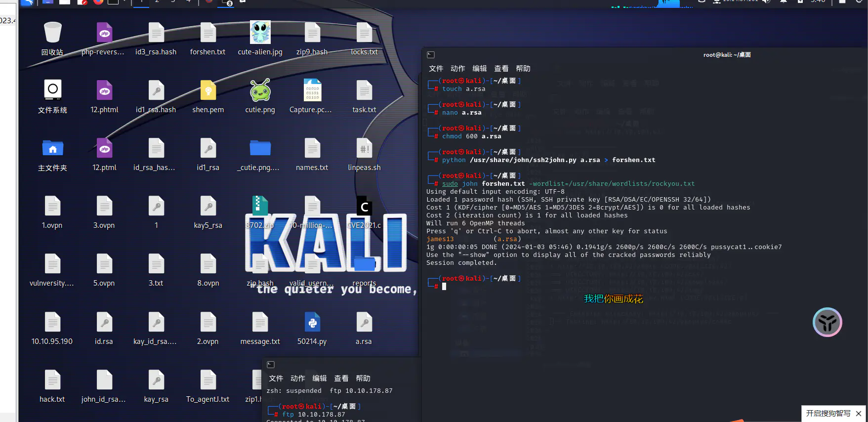This screenshot has width=868, height=422.
Task: Click cracked password james13 in terminal
Action: [440, 239]
